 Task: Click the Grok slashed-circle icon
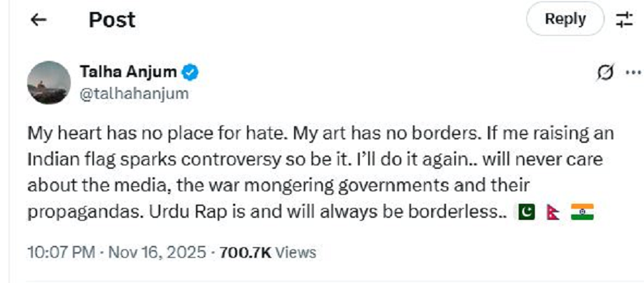tap(606, 73)
